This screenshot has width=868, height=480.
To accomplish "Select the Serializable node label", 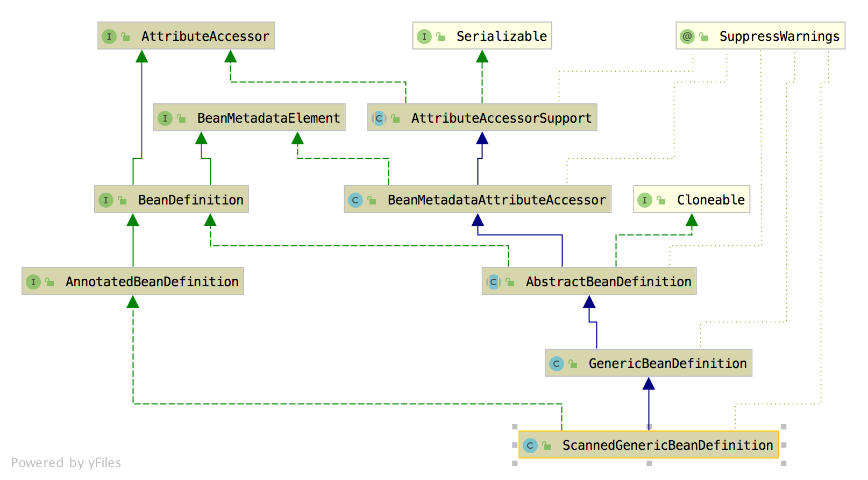I will (501, 36).
